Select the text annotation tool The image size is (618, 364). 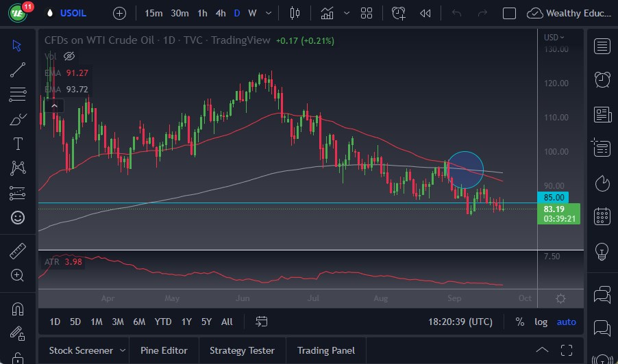pyautogui.click(x=18, y=144)
